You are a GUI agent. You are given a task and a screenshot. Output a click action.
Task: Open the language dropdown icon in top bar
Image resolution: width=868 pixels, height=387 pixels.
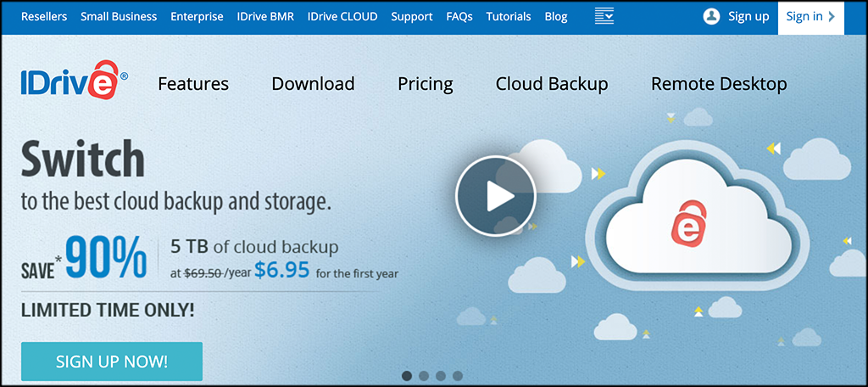tap(604, 16)
